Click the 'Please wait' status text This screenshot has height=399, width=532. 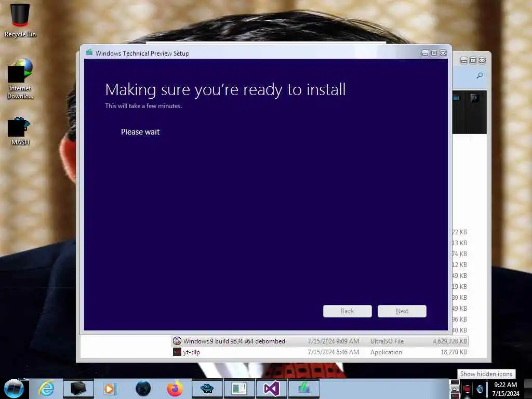click(140, 132)
